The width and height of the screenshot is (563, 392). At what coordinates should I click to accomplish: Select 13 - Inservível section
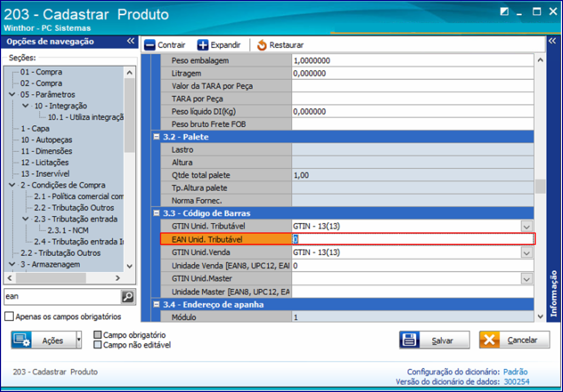(x=45, y=174)
